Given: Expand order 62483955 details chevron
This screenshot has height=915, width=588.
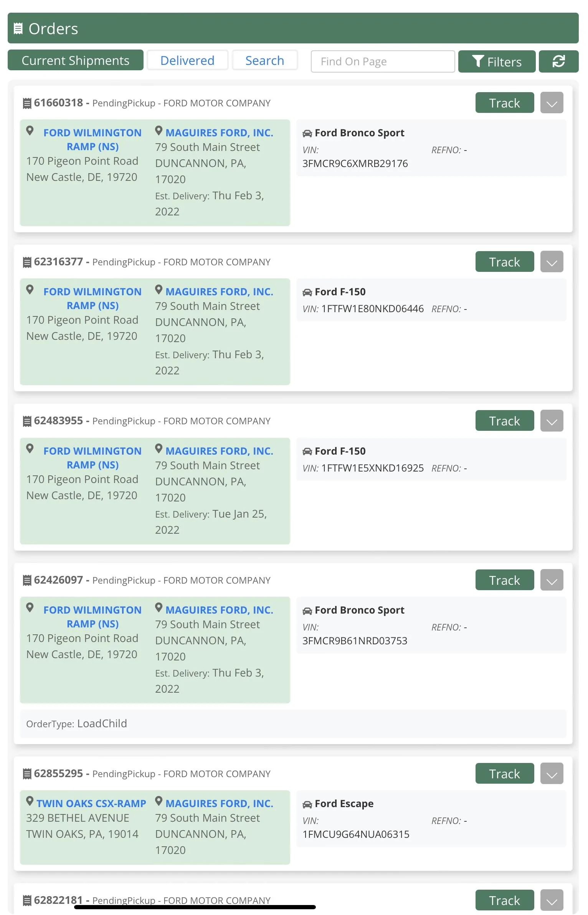Looking at the screenshot, I should point(552,420).
